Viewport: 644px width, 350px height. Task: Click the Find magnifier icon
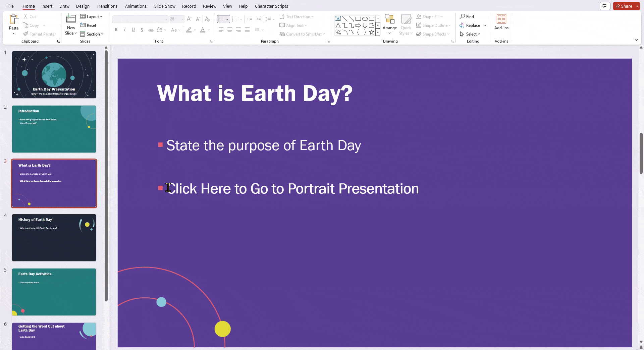pos(462,16)
